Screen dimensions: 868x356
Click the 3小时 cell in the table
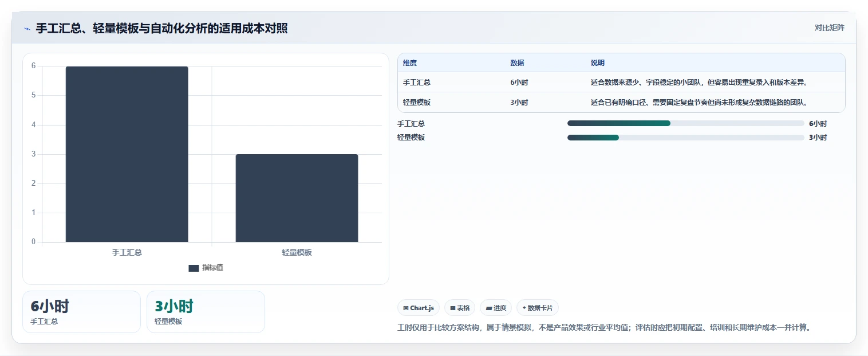(x=519, y=103)
